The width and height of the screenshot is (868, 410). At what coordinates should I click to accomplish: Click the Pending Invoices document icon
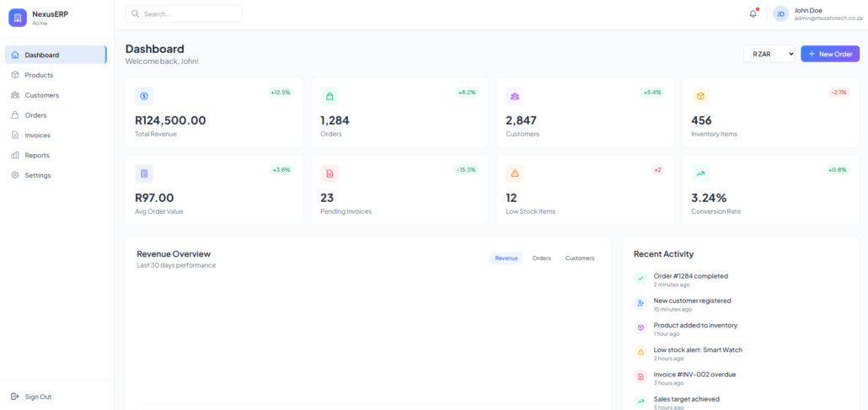(x=330, y=173)
